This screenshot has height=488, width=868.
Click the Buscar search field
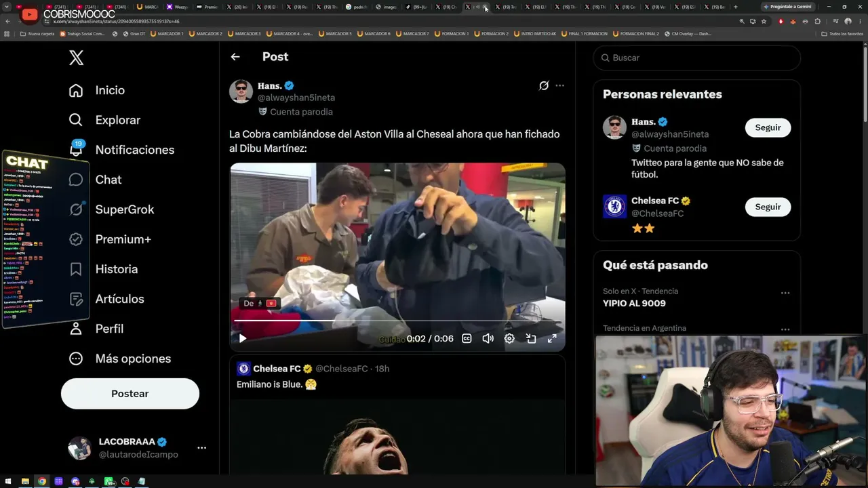(x=697, y=58)
